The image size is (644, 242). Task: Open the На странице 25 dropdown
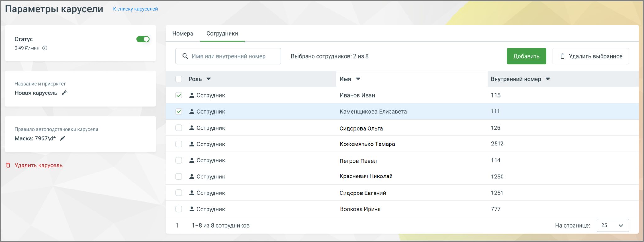[613, 225]
